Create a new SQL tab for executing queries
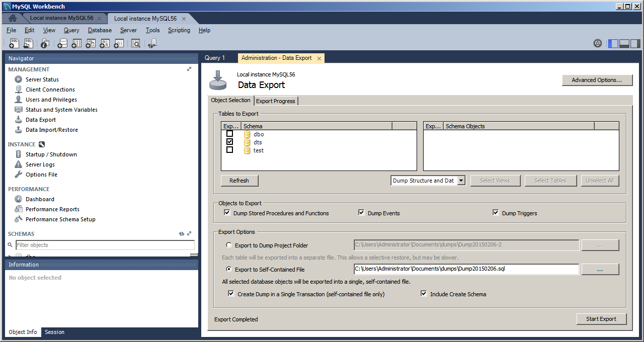This screenshot has width=644, height=342. pos(14,43)
